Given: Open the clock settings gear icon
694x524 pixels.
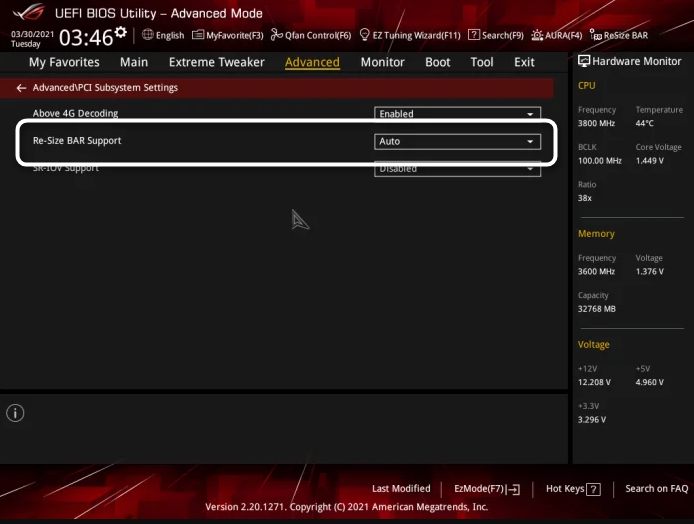Looking at the screenshot, I should click(x=120, y=33).
